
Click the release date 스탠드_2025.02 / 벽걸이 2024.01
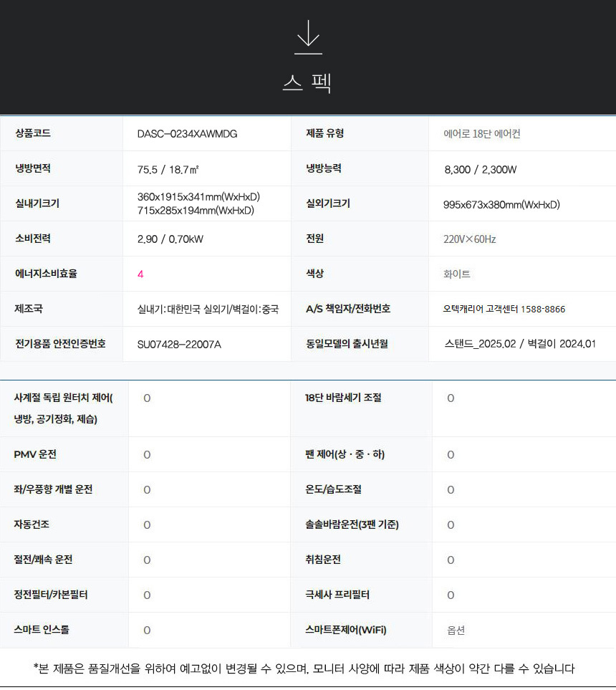519,345
